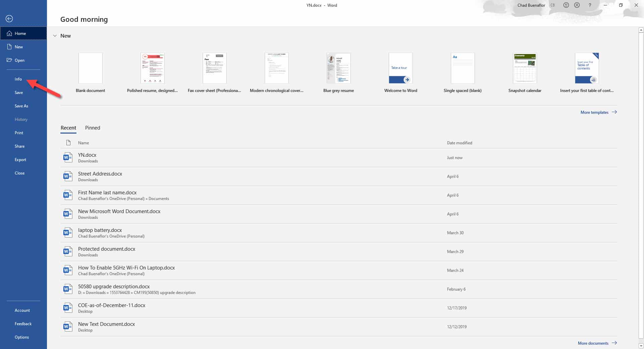
Task: Click Word icon beside YN.docx
Action: 68,157
